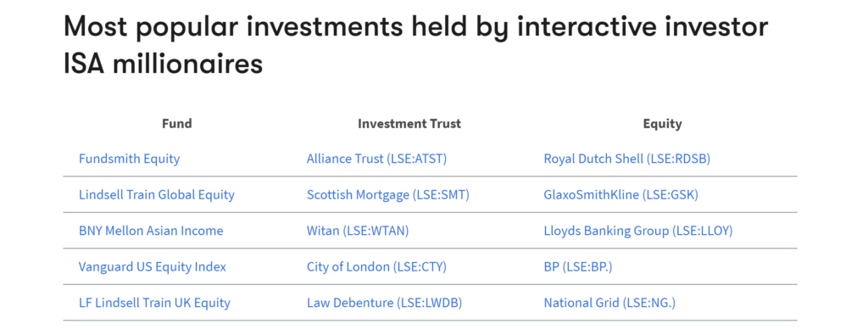Click the Investment Trust column header

[409, 124]
